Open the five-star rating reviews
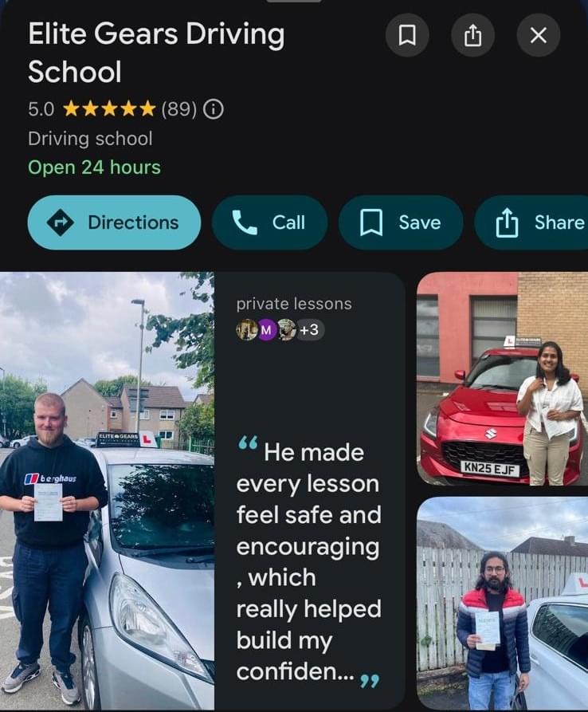Screen dimensions: 588x712 pyautogui.click(x=109, y=109)
